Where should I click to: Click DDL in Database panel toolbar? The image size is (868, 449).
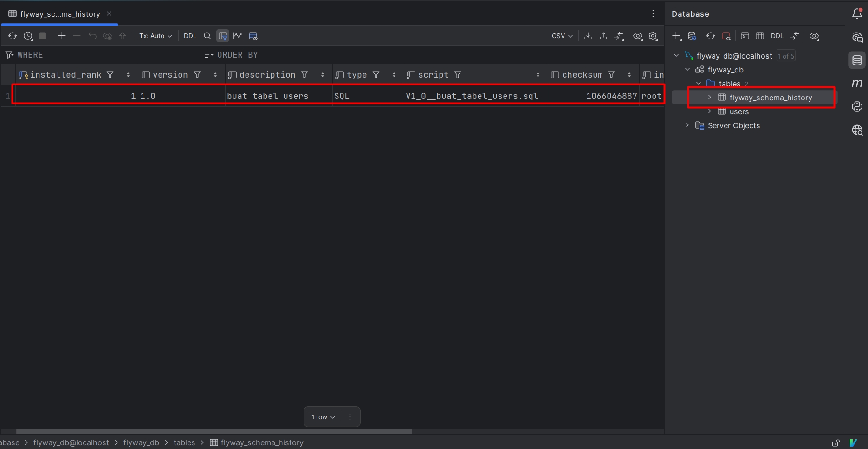pos(777,36)
